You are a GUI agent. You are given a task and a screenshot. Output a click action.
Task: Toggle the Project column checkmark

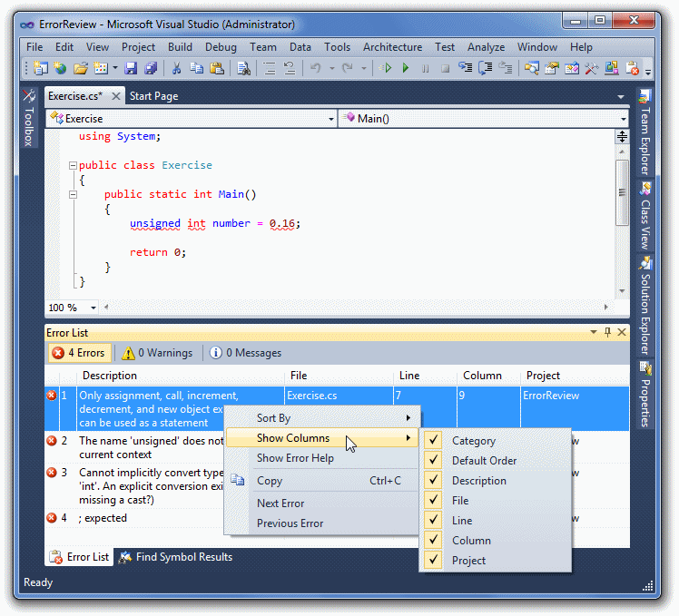tap(433, 560)
